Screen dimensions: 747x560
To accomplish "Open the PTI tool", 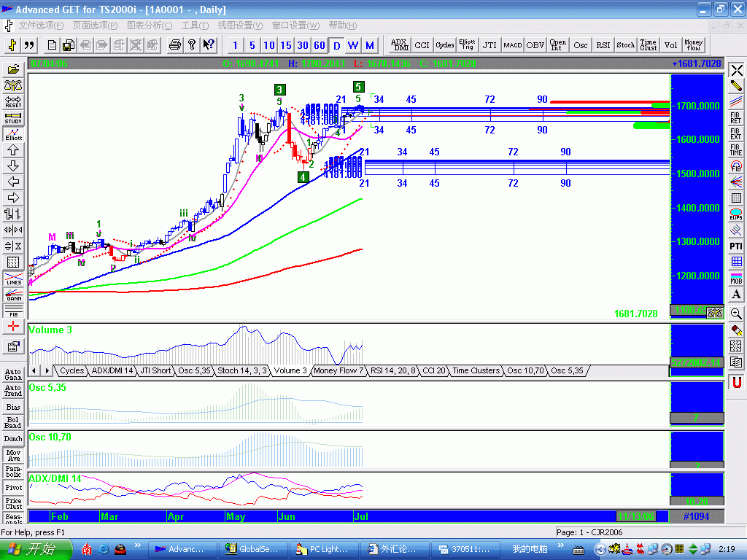I will pyautogui.click(x=736, y=246).
